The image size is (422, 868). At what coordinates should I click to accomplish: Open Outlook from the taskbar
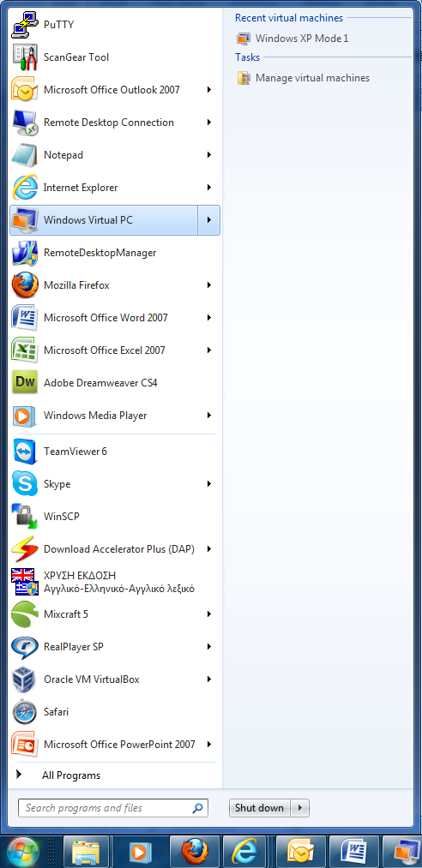click(x=300, y=853)
